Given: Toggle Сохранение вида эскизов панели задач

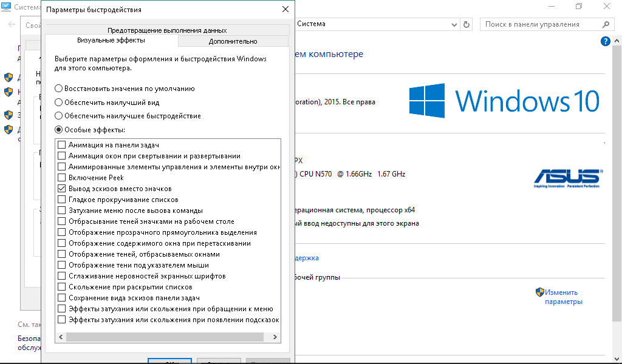Looking at the screenshot, I should pyautogui.click(x=62, y=298).
